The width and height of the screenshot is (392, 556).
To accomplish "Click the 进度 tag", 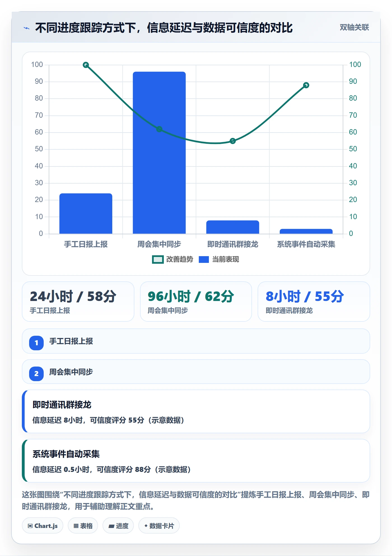I will click(118, 526).
